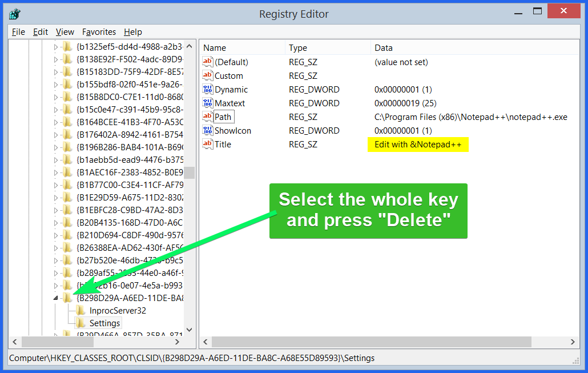Click the string icon next to Path value

click(208, 117)
